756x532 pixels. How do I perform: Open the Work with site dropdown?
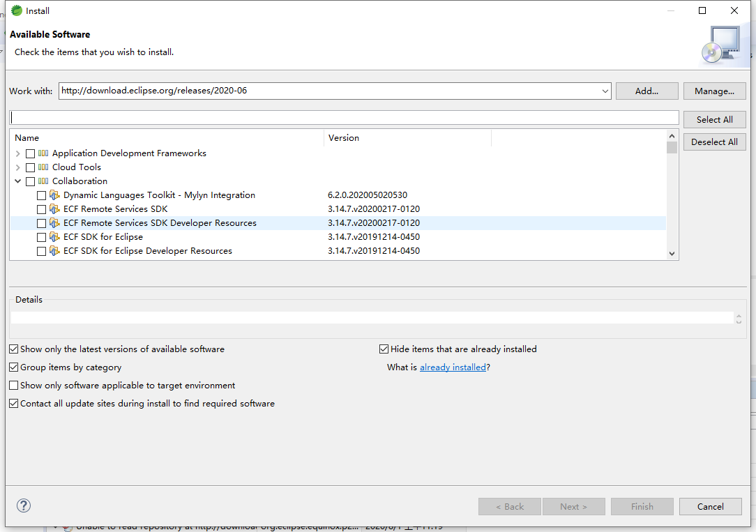coord(605,91)
